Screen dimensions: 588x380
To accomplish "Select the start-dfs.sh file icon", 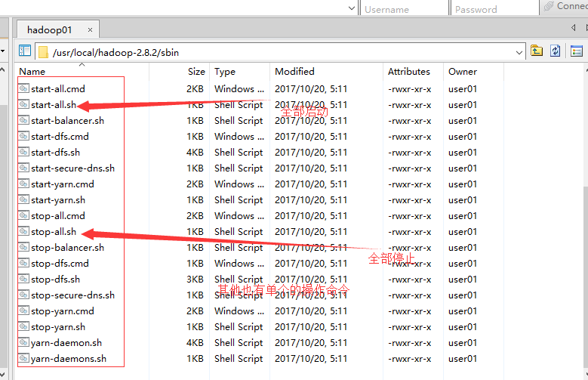I will click(x=23, y=152).
